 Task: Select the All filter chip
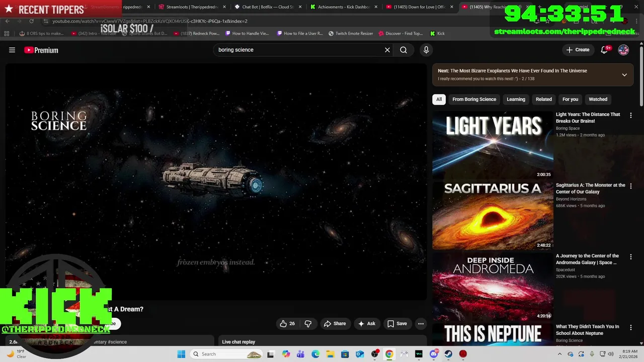(x=439, y=99)
